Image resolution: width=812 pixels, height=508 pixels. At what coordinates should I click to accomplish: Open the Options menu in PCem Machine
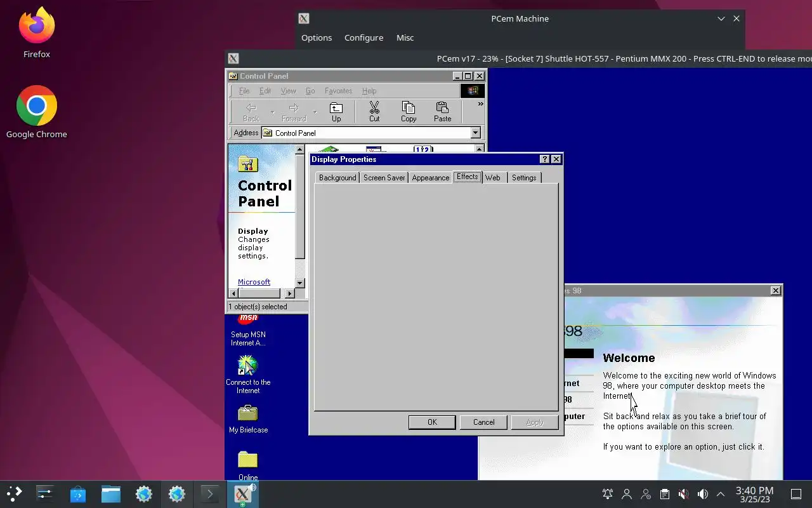(x=317, y=37)
